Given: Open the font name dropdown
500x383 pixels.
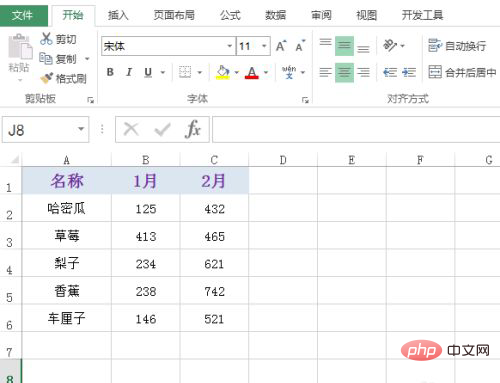Looking at the screenshot, I should point(230,46).
